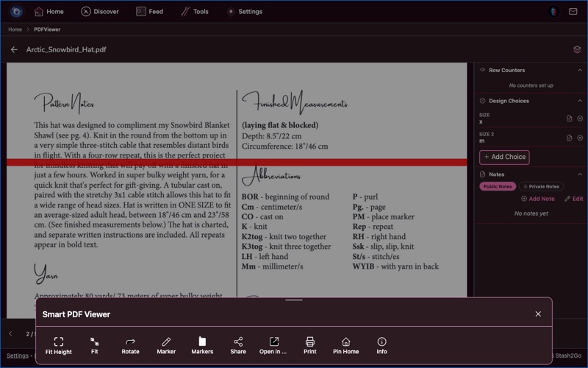Switch to Private Notes
The height and width of the screenshot is (368, 588).
tap(541, 187)
